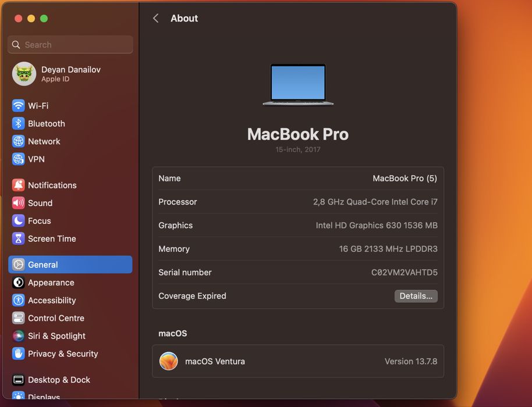Click the Wi-Fi icon in sidebar
532x407 pixels.
(18, 105)
